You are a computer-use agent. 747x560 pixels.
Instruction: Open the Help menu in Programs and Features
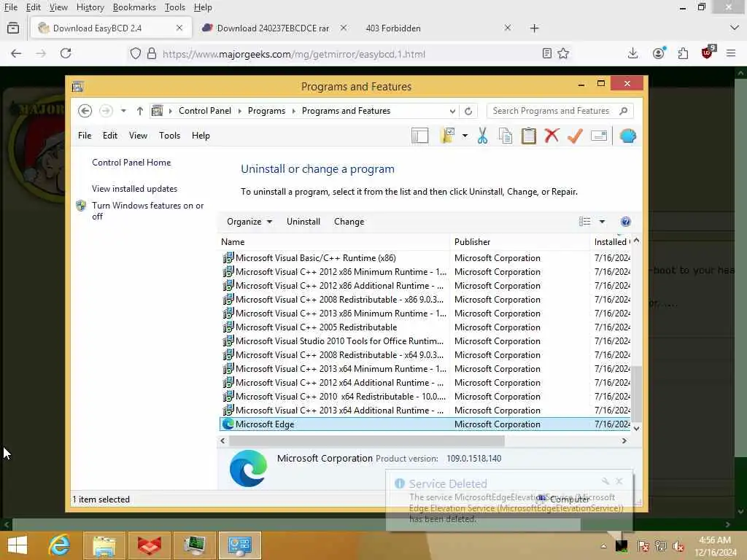[201, 136]
